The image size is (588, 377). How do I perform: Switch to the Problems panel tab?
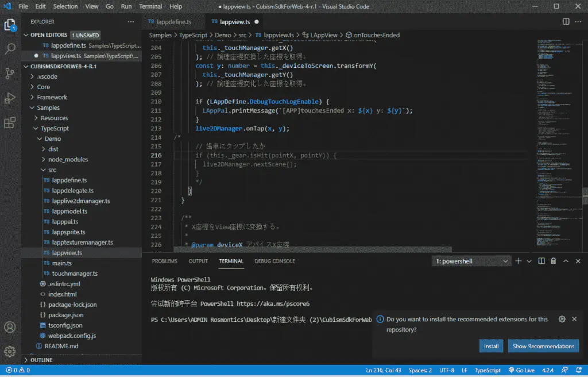(165, 261)
